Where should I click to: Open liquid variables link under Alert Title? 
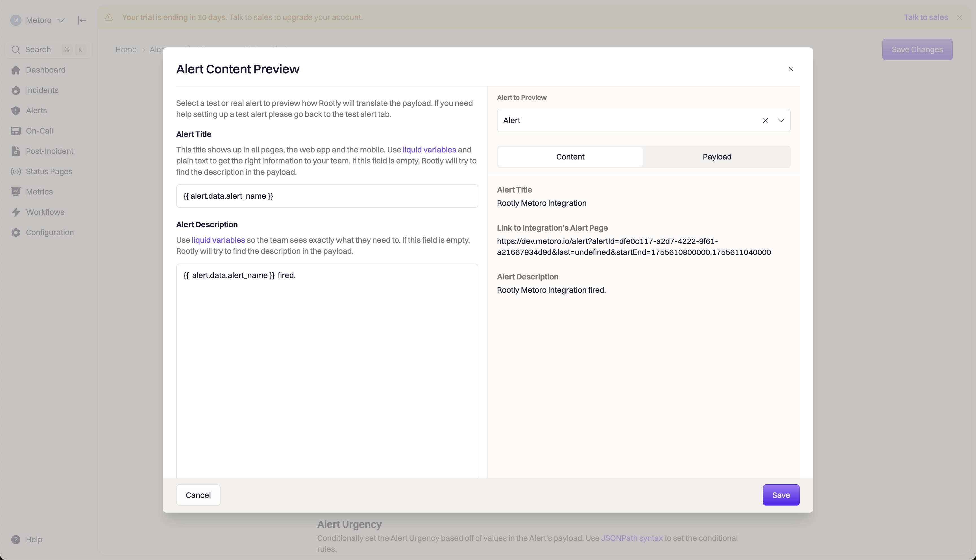(429, 150)
